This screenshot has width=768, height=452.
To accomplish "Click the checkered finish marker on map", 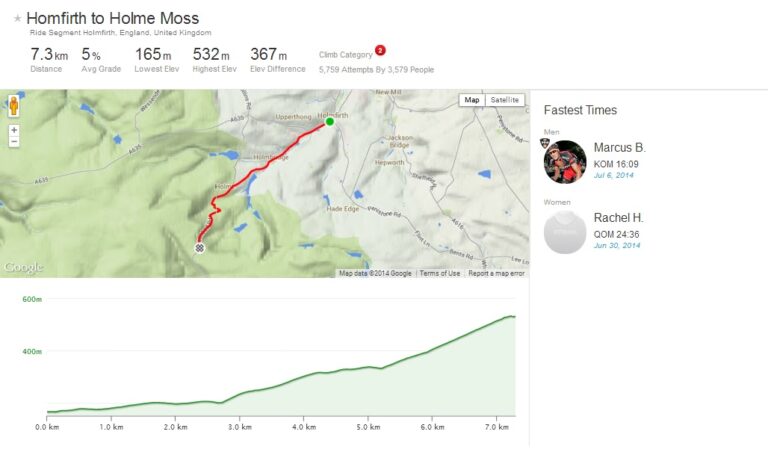I will 199,247.
